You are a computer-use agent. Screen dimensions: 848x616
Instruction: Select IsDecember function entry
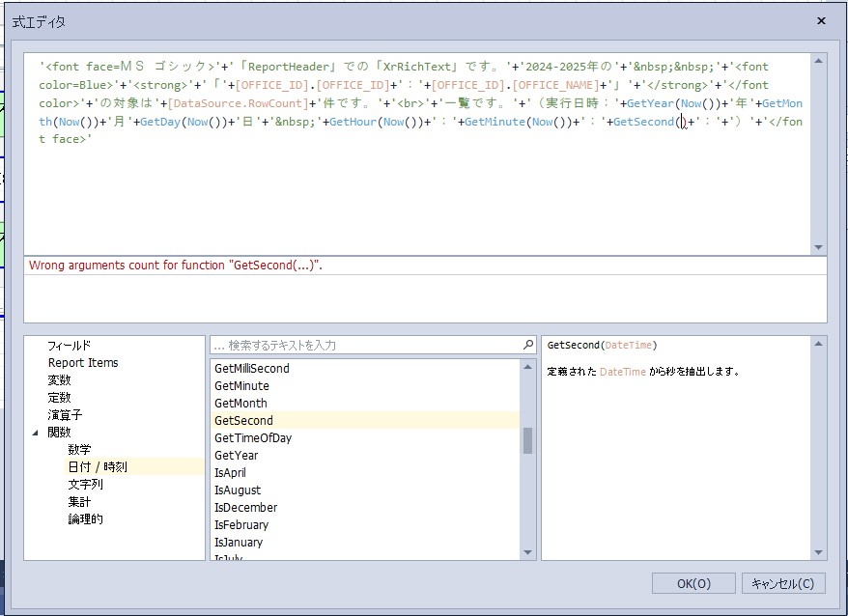[x=245, y=507]
